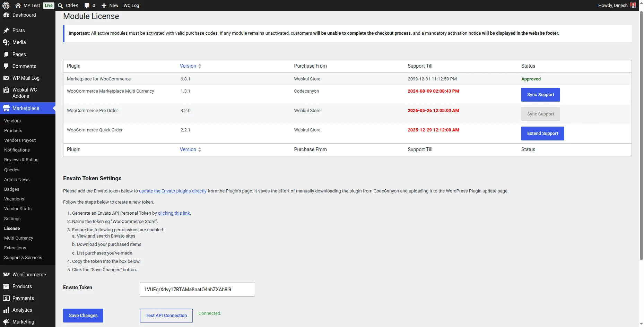Sort by Version in table header
The image size is (644, 327).
[190, 66]
